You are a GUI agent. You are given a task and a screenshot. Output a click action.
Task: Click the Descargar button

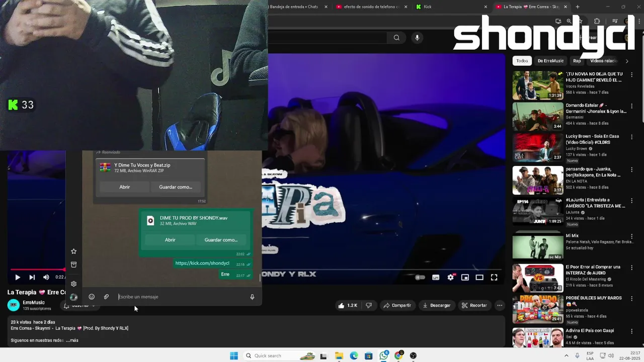436,305
